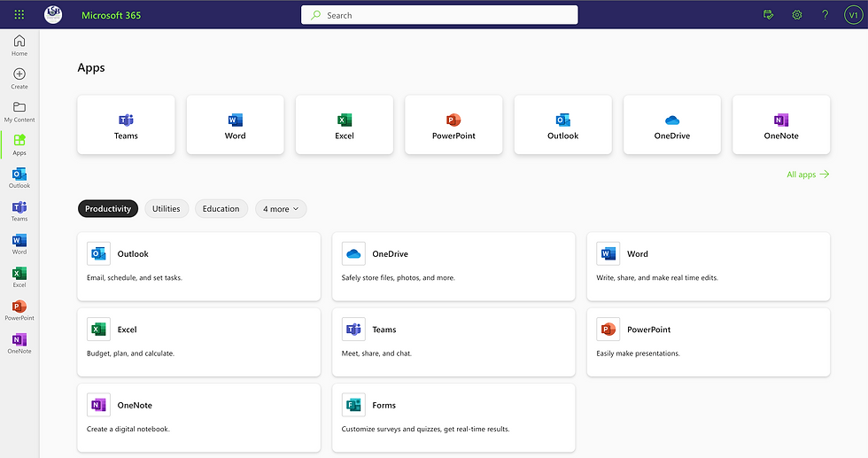Open Teams from left sidebar
Viewport: 868px width, 458px height.
[19, 211]
